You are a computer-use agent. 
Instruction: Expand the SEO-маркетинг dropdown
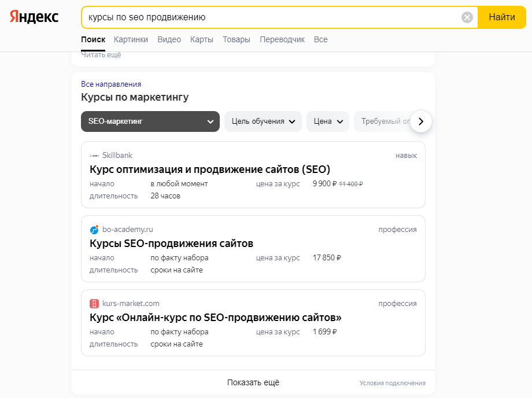point(150,121)
